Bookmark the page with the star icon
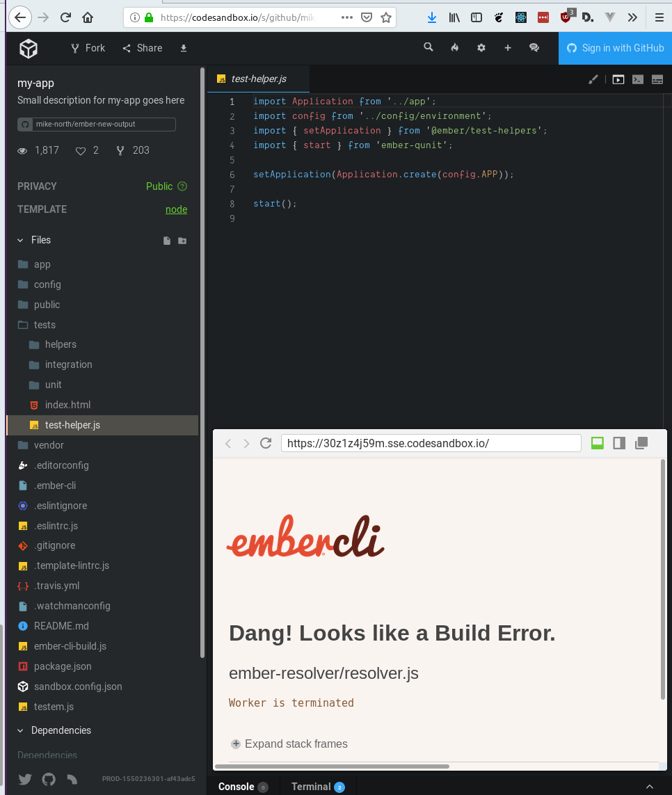Screen dimensions: 672x795 386,17
